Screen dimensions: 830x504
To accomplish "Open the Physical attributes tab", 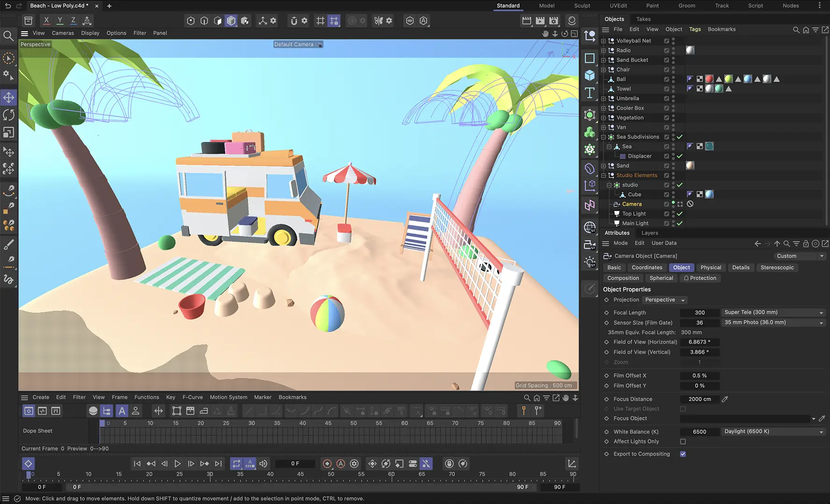I will [710, 268].
